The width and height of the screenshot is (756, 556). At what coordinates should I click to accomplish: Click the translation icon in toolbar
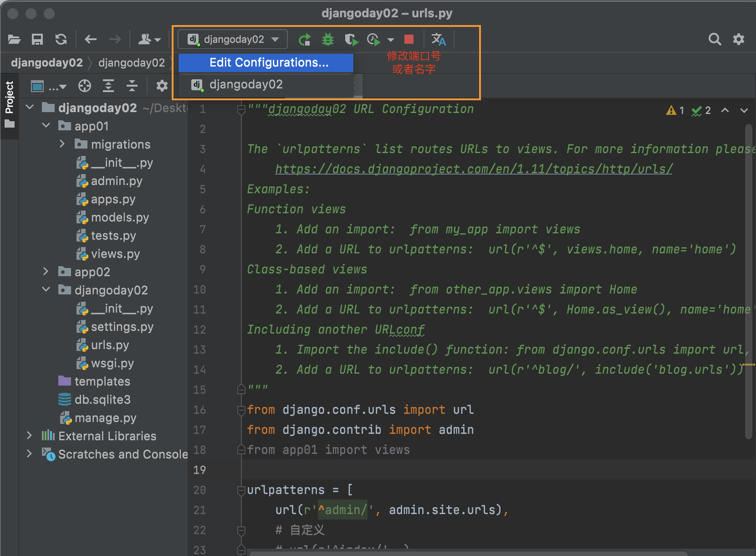click(439, 40)
